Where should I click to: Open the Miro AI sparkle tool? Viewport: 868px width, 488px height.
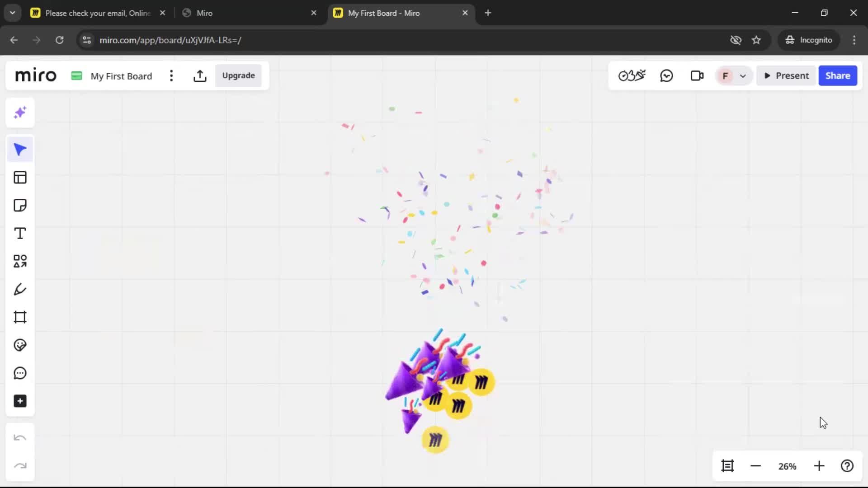20,113
